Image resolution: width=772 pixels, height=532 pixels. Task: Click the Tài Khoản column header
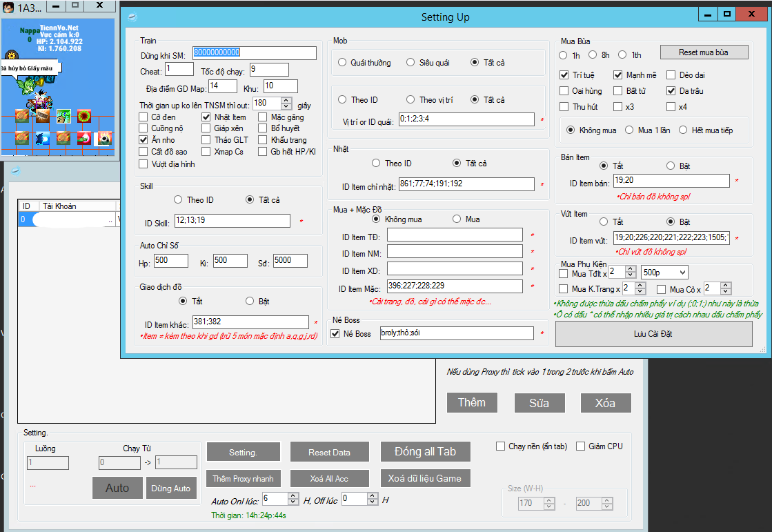coord(60,206)
